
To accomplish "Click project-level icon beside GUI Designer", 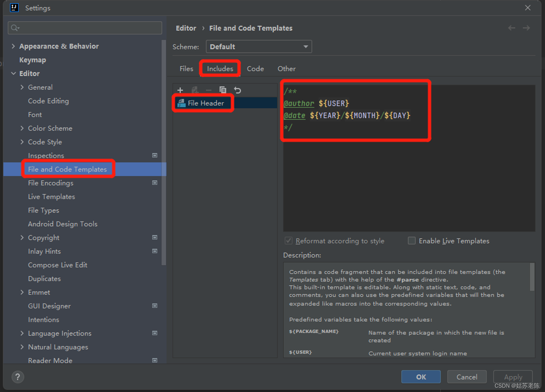I will tap(155, 306).
